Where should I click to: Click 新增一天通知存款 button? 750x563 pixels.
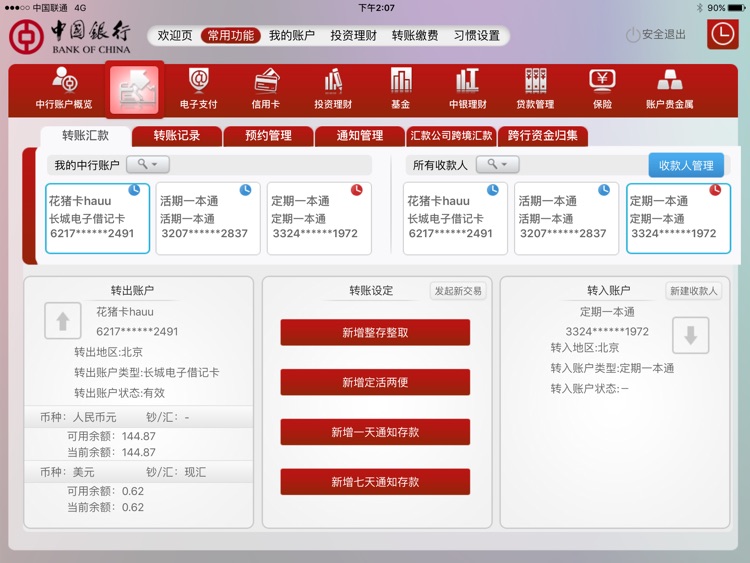(375, 432)
